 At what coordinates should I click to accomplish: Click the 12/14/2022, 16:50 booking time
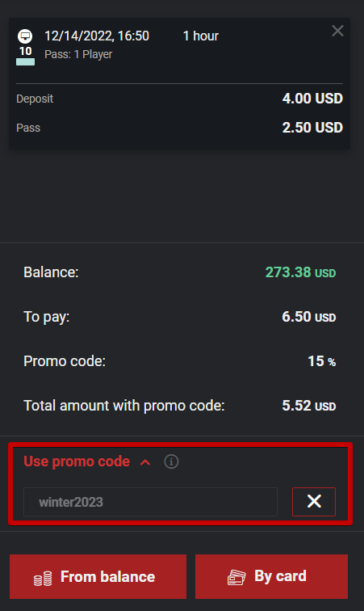point(97,36)
